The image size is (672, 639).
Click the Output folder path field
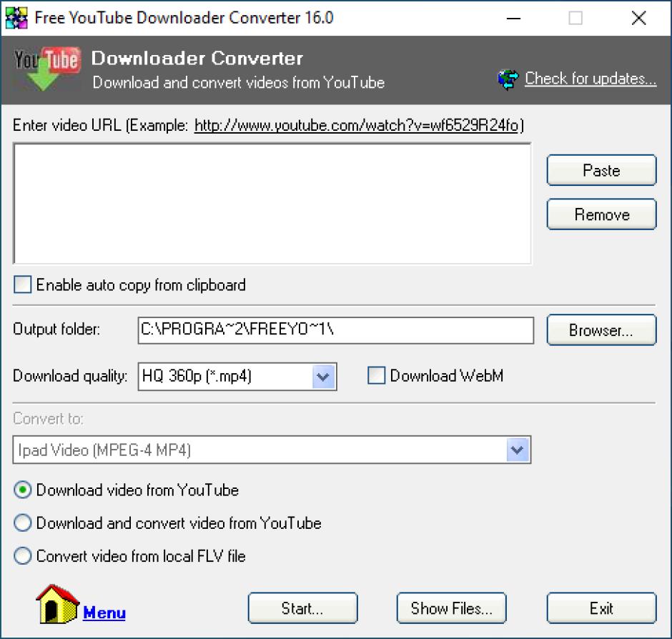(x=335, y=330)
